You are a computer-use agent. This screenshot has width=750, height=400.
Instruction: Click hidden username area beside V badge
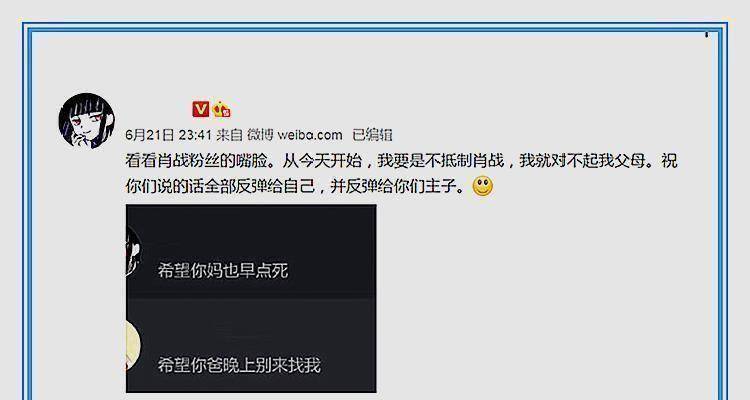point(157,110)
